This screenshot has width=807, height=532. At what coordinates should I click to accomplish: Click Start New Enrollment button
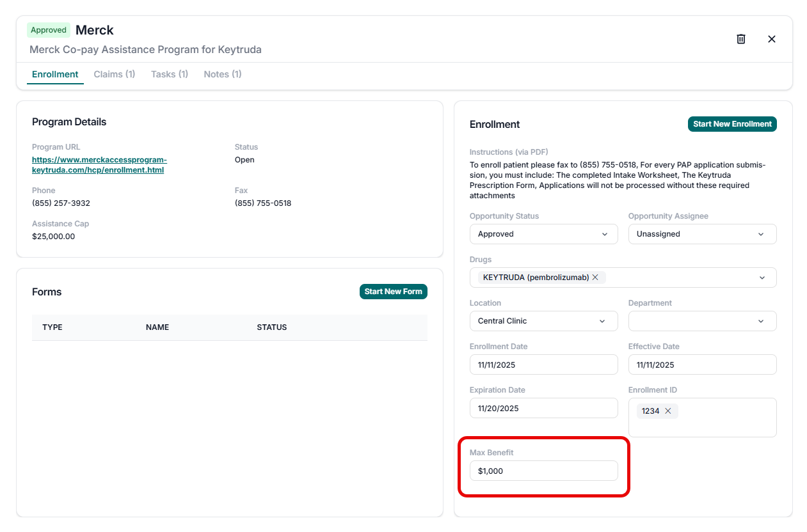[732, 124]
